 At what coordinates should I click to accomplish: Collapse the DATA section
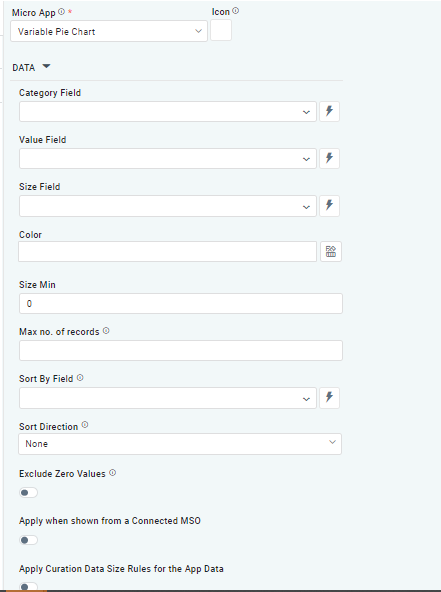tap(46, 67)
